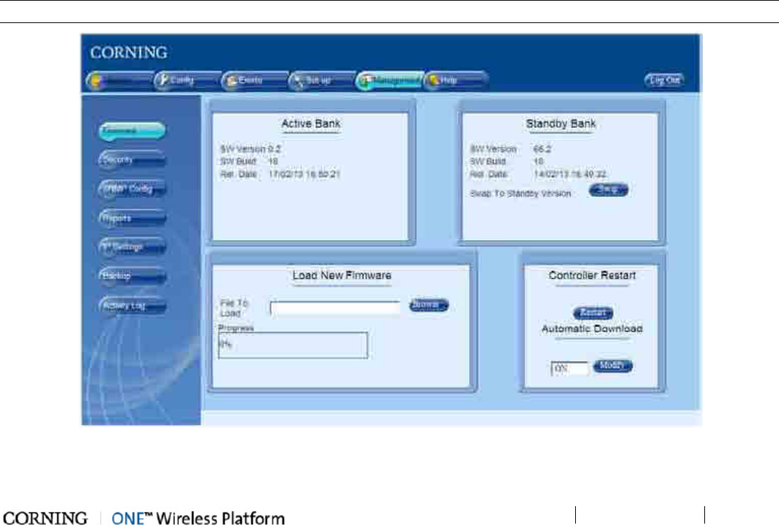This screenshot has height=532, width=779.
Task: Click the Standby Bank Rel. Date value
Action: (570, 175)
